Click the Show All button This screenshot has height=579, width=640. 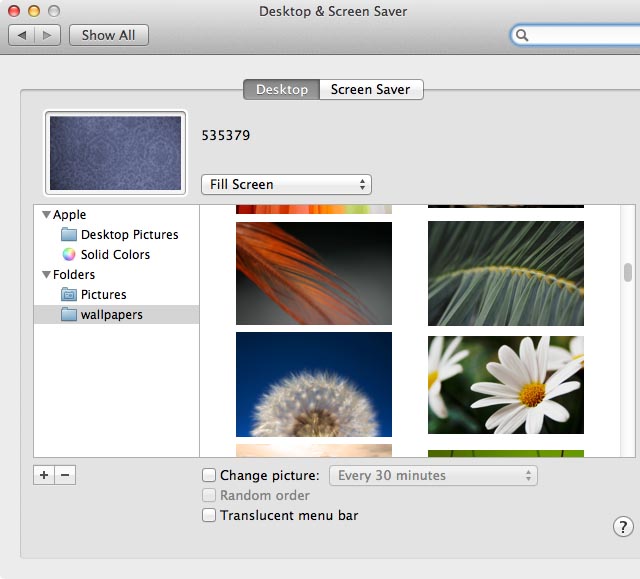(x=108, y=35)
